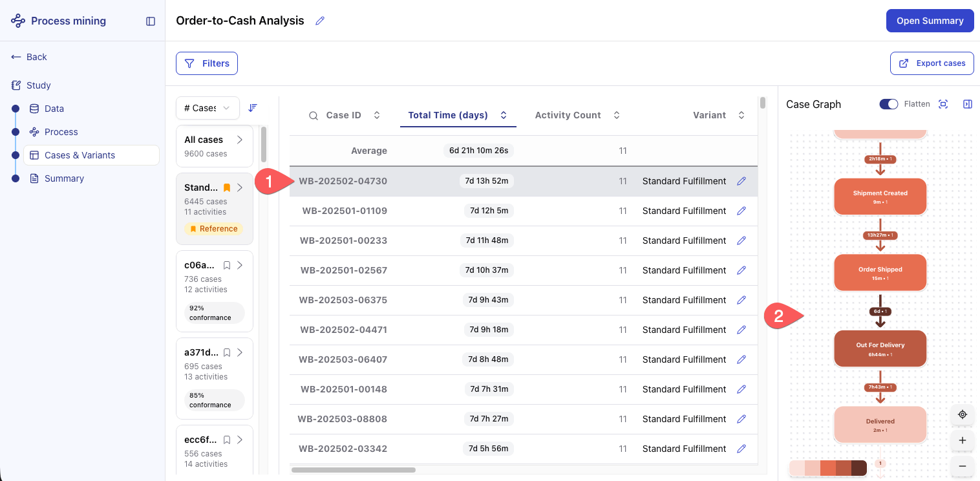Edit variant for case WB-202501-00148
Screen dimensions: 980x481
[741, 389]
